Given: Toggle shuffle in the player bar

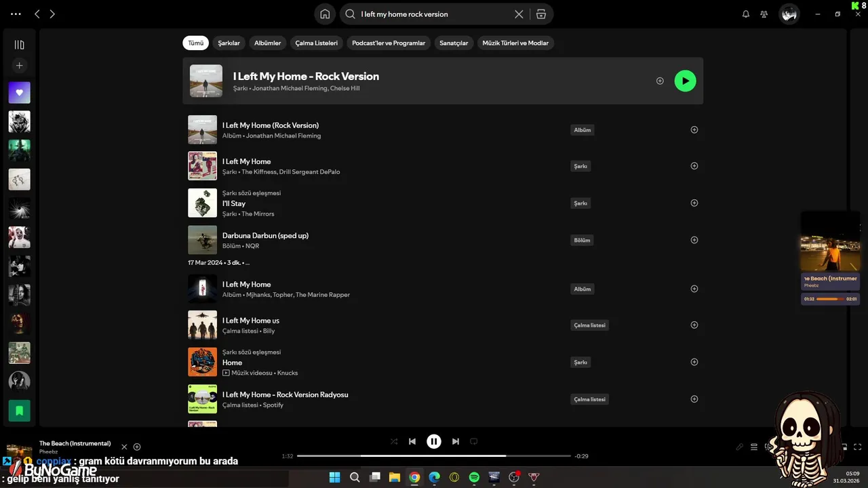Looking at the screenshot, I should click(394, 441).
